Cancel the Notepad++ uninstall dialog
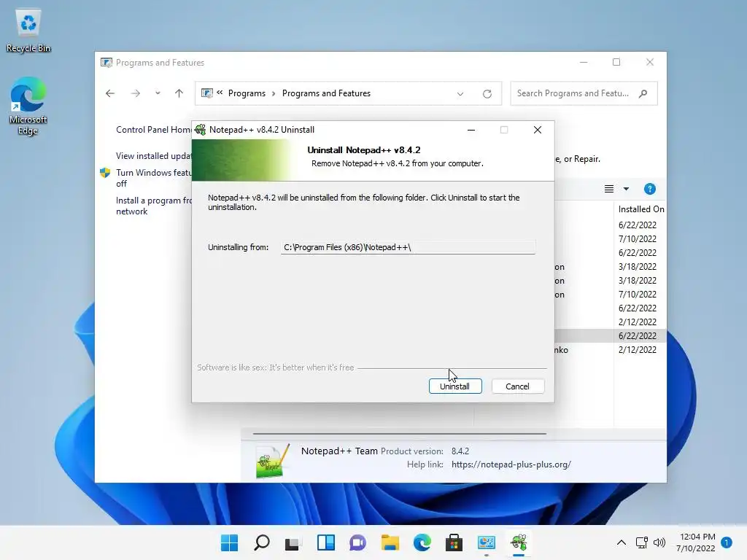The height and width of the screenshot is (560, 747). [517, 386]
